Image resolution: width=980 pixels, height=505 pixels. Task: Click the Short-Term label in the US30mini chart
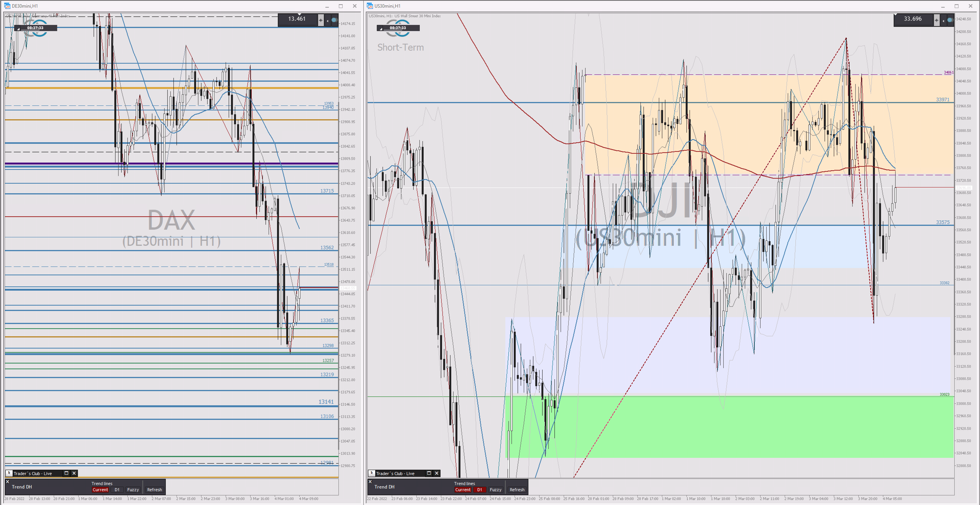coord(401,48)
